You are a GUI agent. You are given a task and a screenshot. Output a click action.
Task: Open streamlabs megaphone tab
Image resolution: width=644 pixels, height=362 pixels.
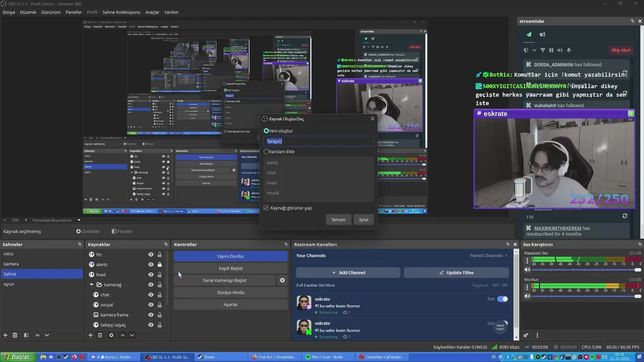(542, 35)
